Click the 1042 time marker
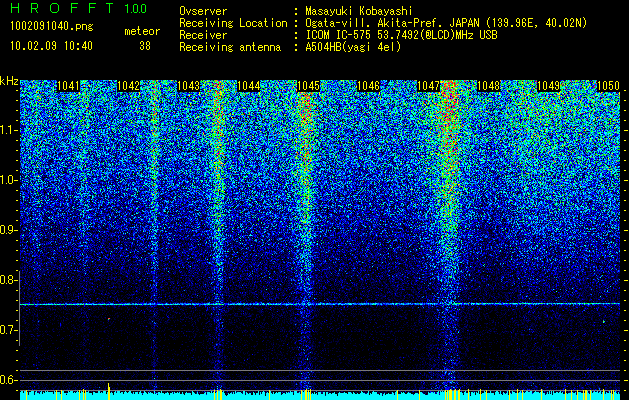This screenshot has width=629, height=400. (x=129, y=86)
